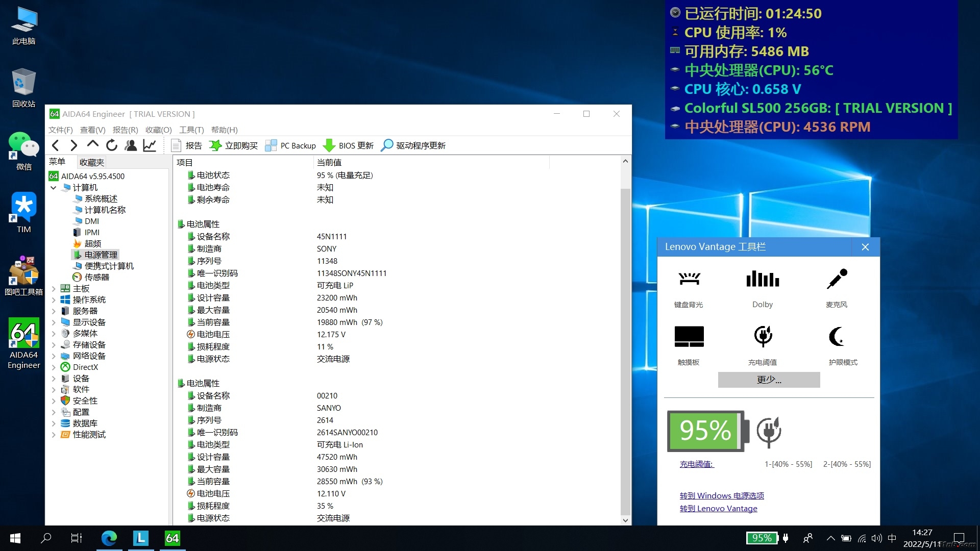Open Microsoft Edge from the taskbar
This screenshot has height=551, width=980.
point(109,538)
